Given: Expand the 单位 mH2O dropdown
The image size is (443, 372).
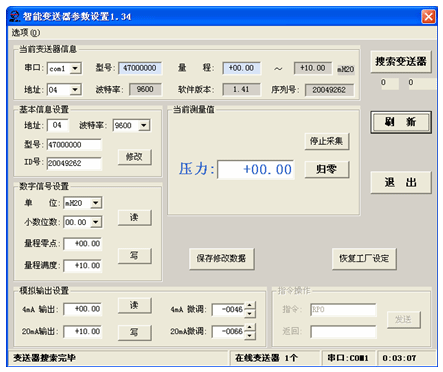Looking at the screenshot, I should pos(96,203).
